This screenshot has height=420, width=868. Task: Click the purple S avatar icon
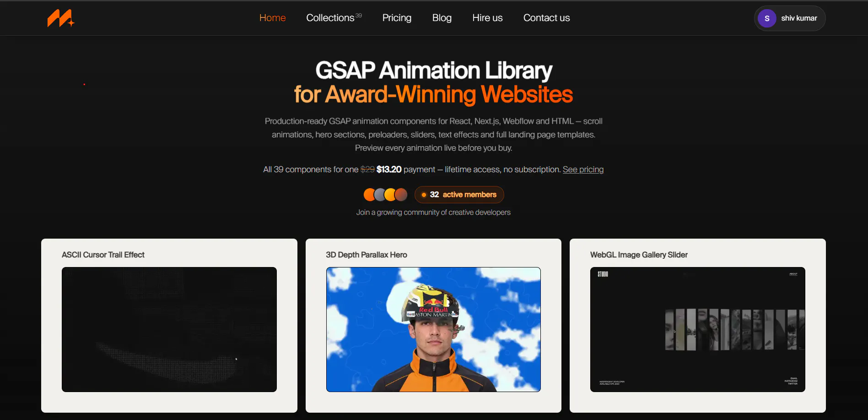point(767,18)
